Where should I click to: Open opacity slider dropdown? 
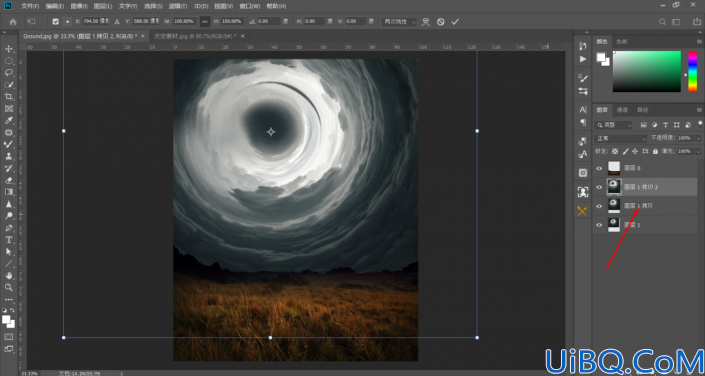coord(698,138)
